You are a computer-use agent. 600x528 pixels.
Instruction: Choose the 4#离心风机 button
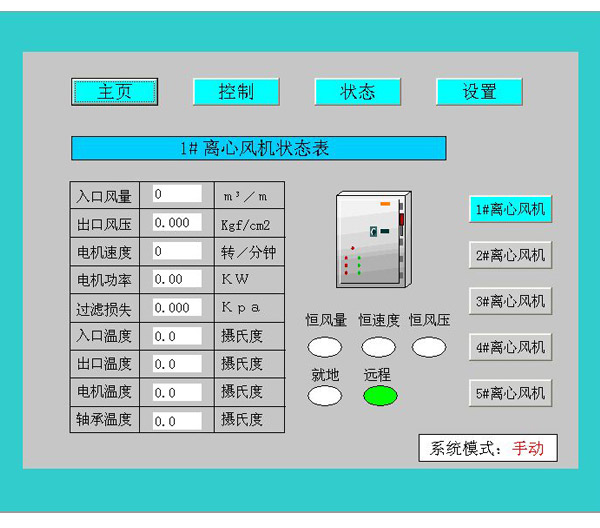point(510,347)
